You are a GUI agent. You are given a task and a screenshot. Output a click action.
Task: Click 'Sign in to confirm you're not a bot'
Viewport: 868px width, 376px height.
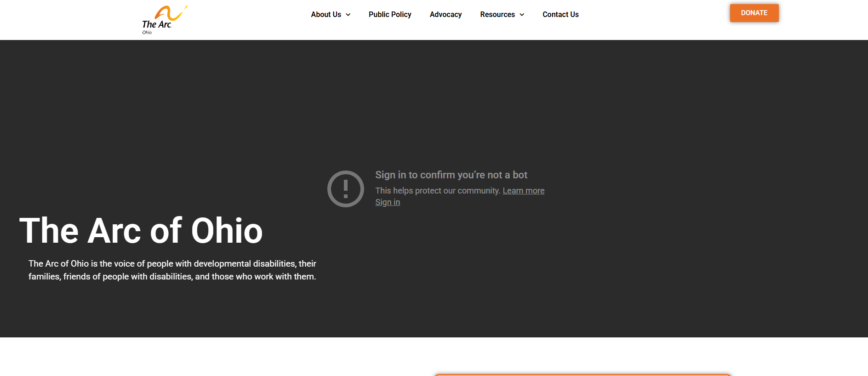tap(451, 175)
